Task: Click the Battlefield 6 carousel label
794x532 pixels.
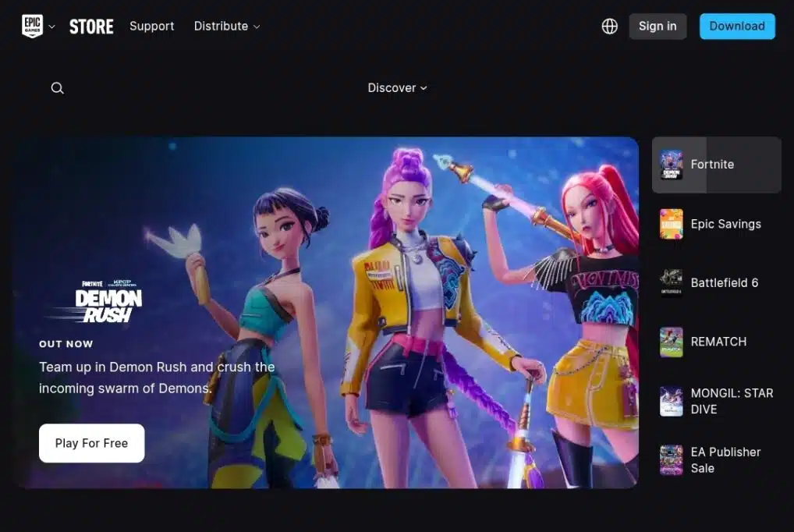Action: (724, 283)
